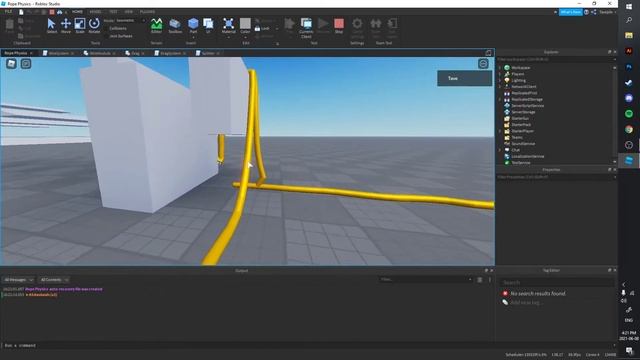Open the Terrain Editor

pyautogui.click(x=156, y=26)
